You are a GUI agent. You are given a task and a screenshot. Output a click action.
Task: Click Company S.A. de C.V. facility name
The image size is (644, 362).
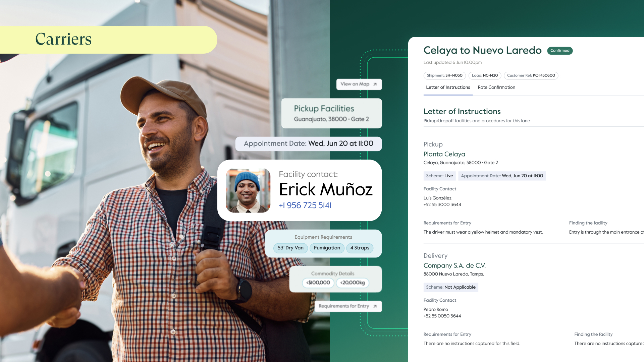pyautogui.click(x=454, y=266)
